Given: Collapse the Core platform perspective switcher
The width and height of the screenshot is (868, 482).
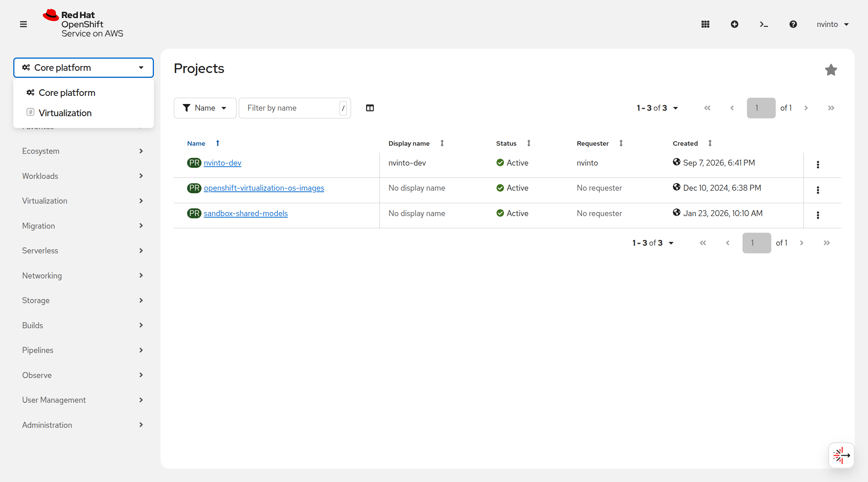Looking at the screenshot, I should 83,67.
